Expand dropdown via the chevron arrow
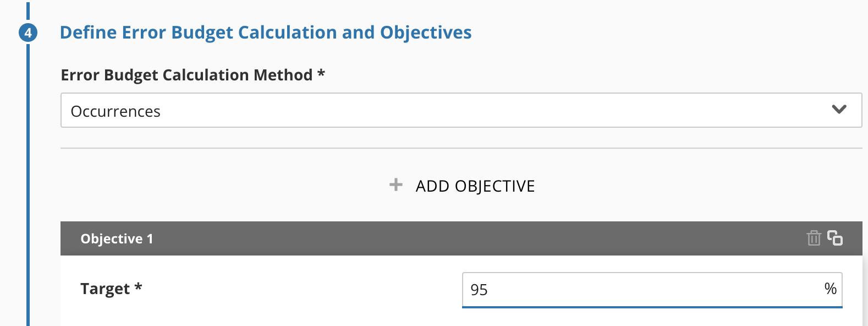Viewport: 868px width, 326px height. (839, 110)
